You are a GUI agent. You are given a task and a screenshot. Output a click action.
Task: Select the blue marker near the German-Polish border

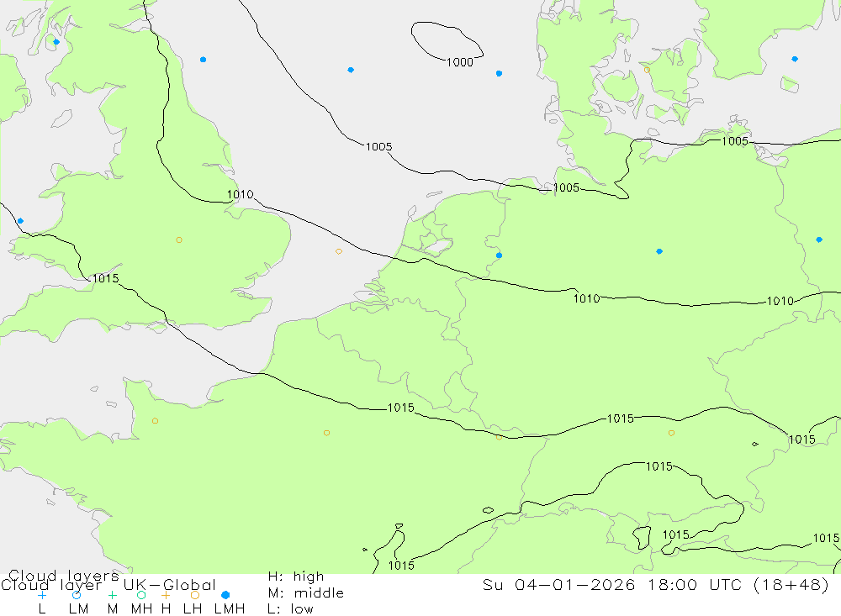coord(818,240)
